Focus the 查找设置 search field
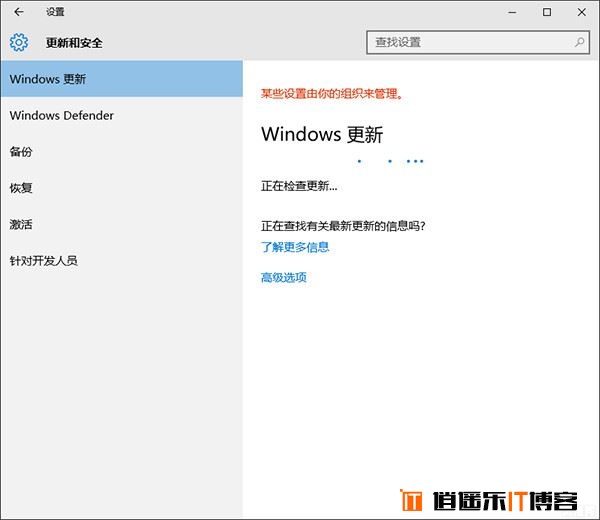600x520 pixels. [x=468, y=43]
